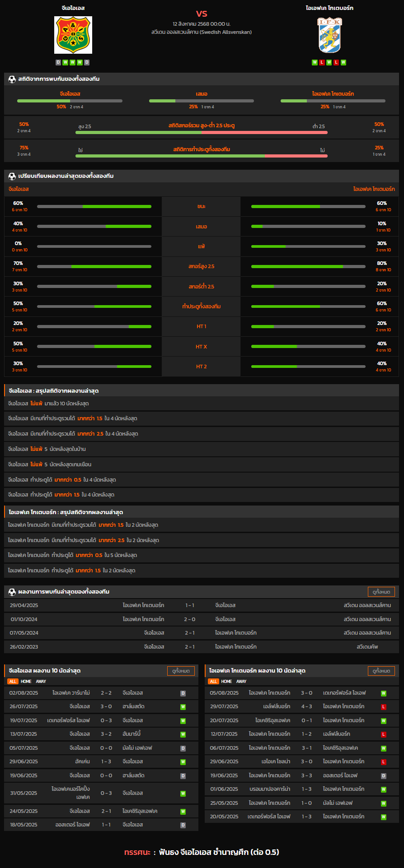
Task: Select HOME tab in IFK last 10 matches
Action: (227, 682)
